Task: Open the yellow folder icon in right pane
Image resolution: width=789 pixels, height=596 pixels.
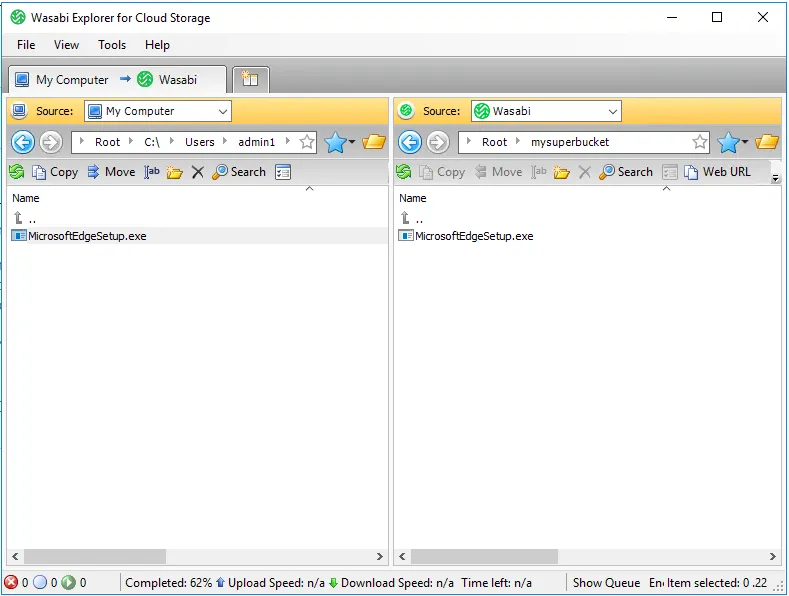Action: 767,142
